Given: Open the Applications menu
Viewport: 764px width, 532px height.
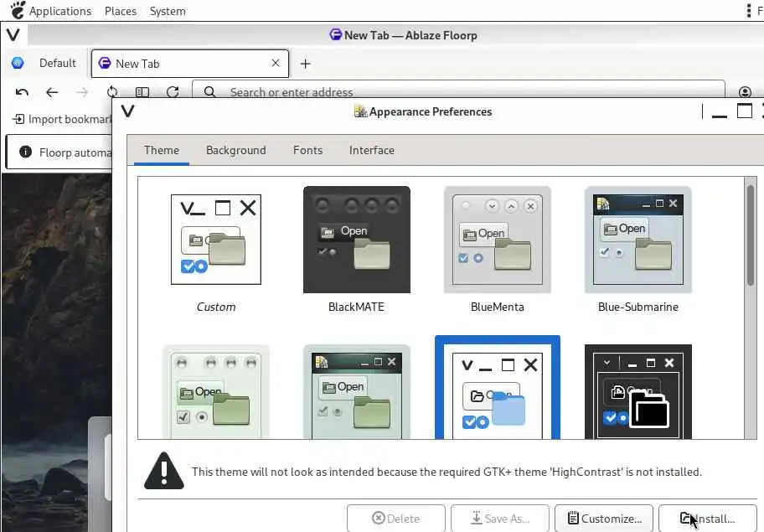Looking at the screenshot, I should pos(60,11).
